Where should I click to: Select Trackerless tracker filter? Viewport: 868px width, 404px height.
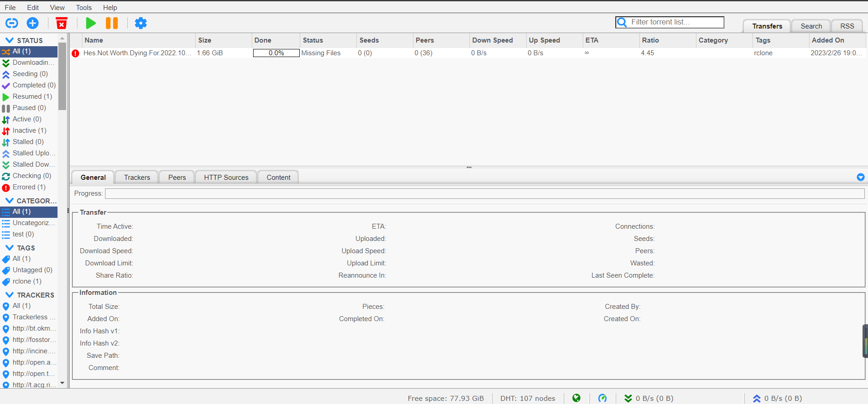pos(29,317)
